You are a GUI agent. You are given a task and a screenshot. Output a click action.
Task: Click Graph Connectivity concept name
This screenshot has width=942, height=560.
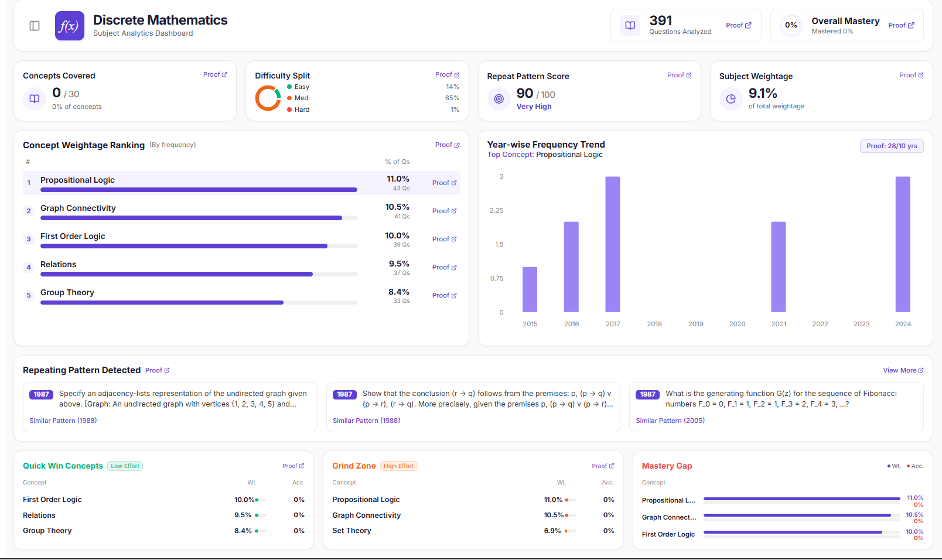point(78,208)
